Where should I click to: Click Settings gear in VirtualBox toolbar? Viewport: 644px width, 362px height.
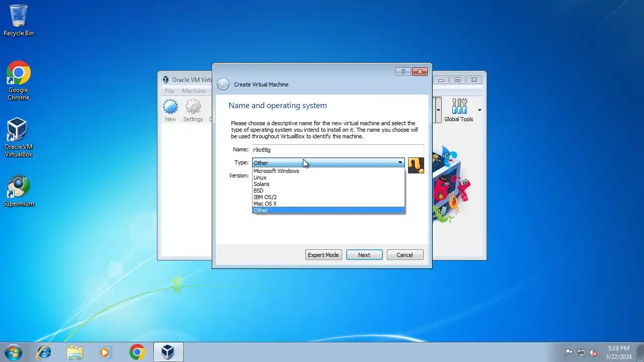tap(193, 111)
